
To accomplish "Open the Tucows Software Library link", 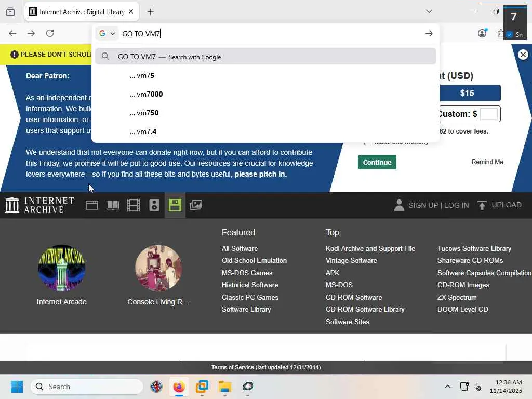I will click(474, 249).
